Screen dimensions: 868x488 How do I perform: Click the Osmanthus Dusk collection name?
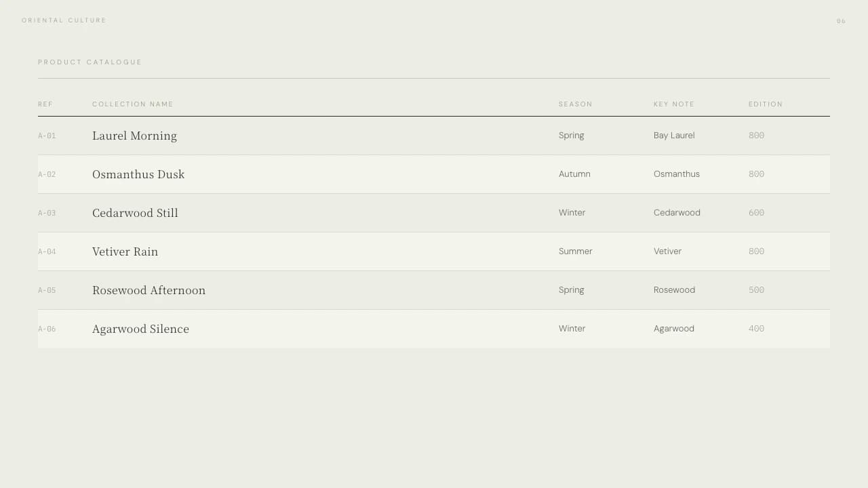[x=138, y=174]
